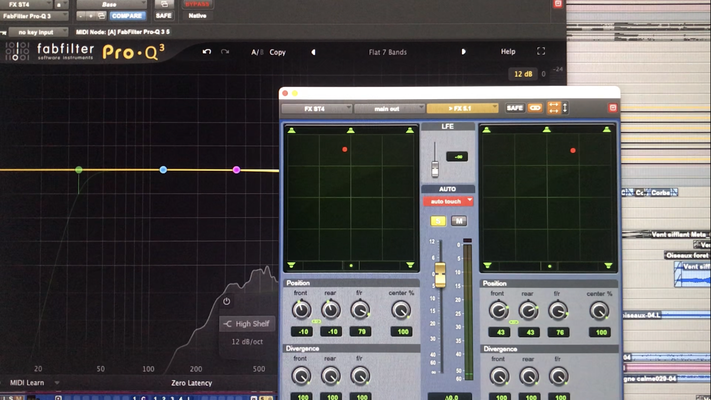Click front/rear link icon under left Position knobs

click(x=316, y=322)
